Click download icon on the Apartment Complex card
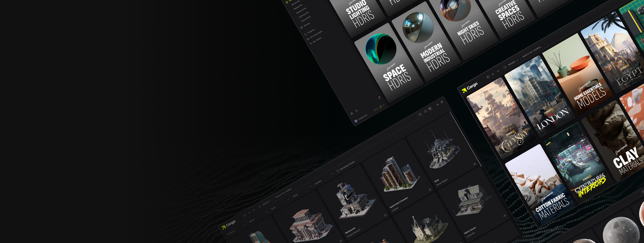644x243 pixels. coord(430,189)
